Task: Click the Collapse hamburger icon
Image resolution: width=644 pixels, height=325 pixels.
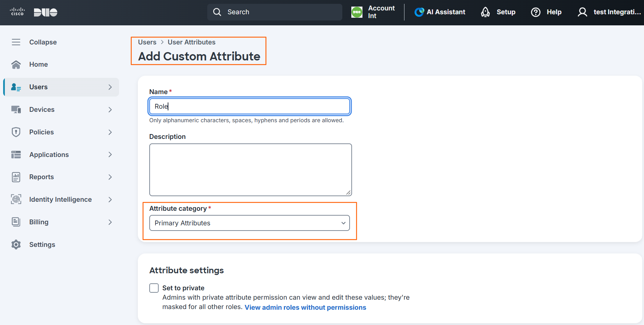Action: click(16, 42)
